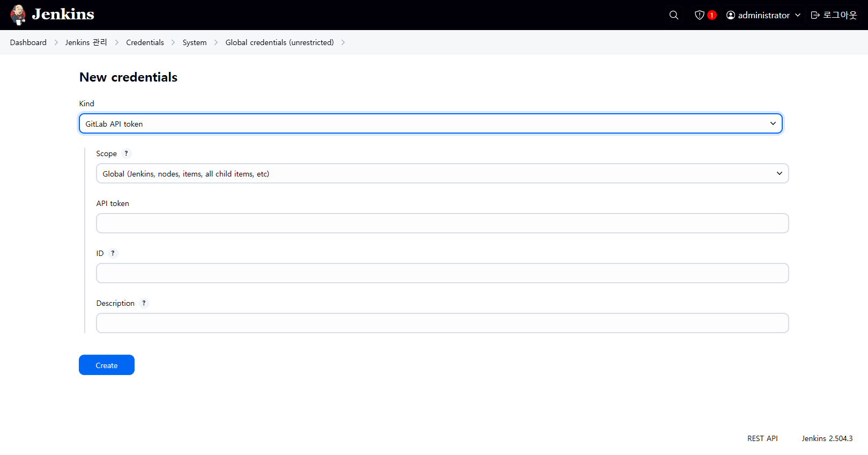The width and height of the screenshot is (868, 455).
Task: Click the 로그아웃 logout button
Action: pyautogui.click(x=834, y=15)
